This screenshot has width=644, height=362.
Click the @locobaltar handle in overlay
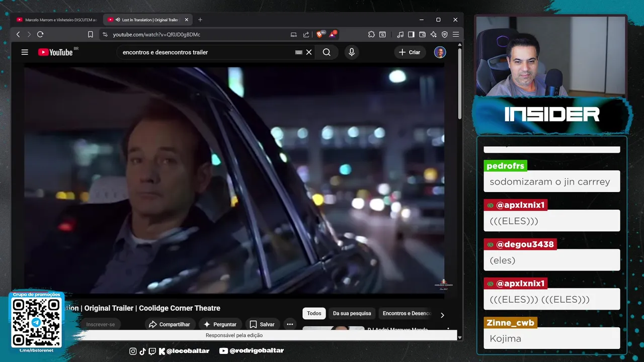188,350
